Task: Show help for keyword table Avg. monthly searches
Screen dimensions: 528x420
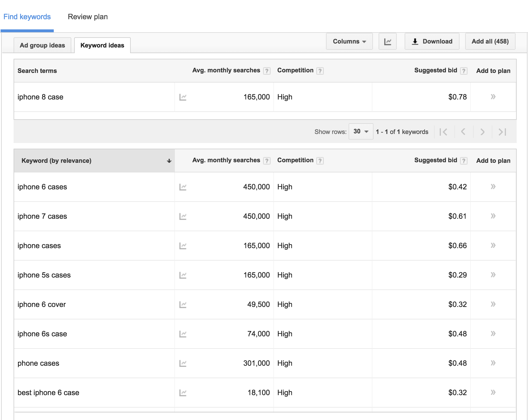Action: [x=267, y=161]
